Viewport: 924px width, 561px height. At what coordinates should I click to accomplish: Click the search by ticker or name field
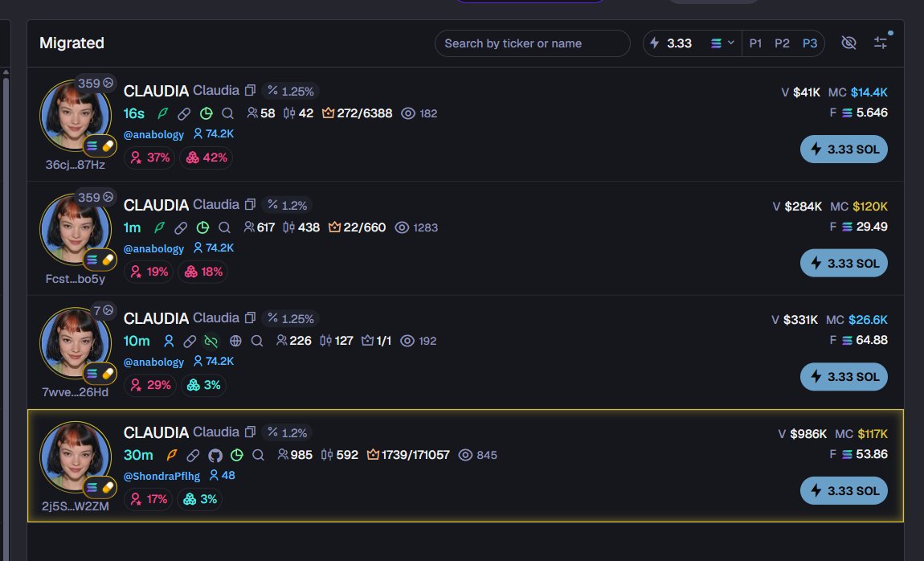pos(532,43)
